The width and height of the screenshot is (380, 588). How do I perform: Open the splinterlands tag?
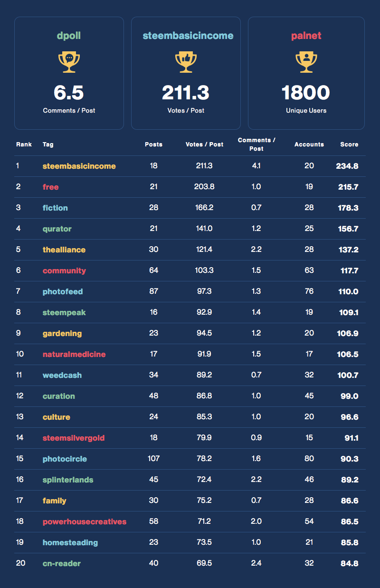(68, 480)
